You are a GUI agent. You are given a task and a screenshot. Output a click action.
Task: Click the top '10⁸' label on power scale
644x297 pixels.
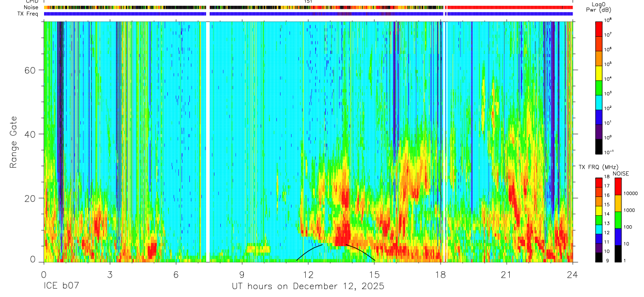(608, 20)
